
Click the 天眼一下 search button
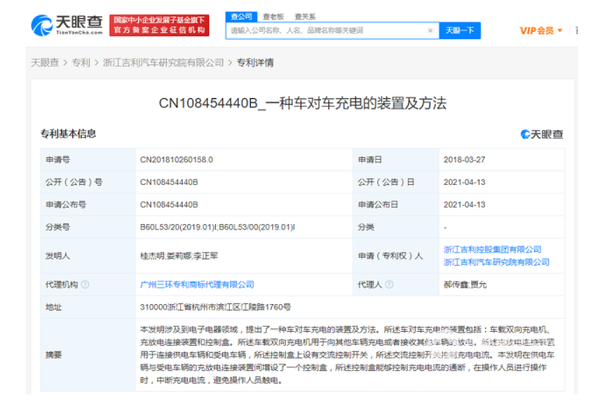click(460, 31)
